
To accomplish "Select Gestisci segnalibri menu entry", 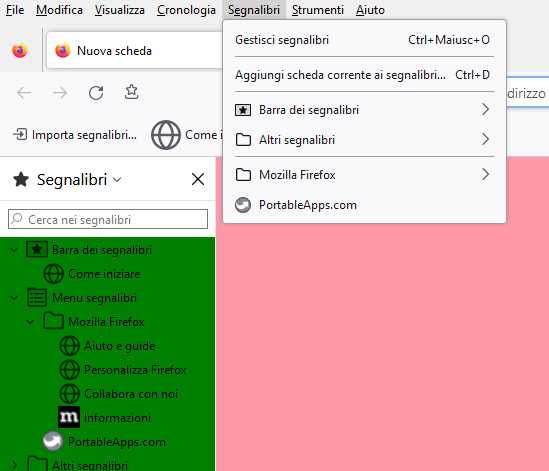I will 364,40.
